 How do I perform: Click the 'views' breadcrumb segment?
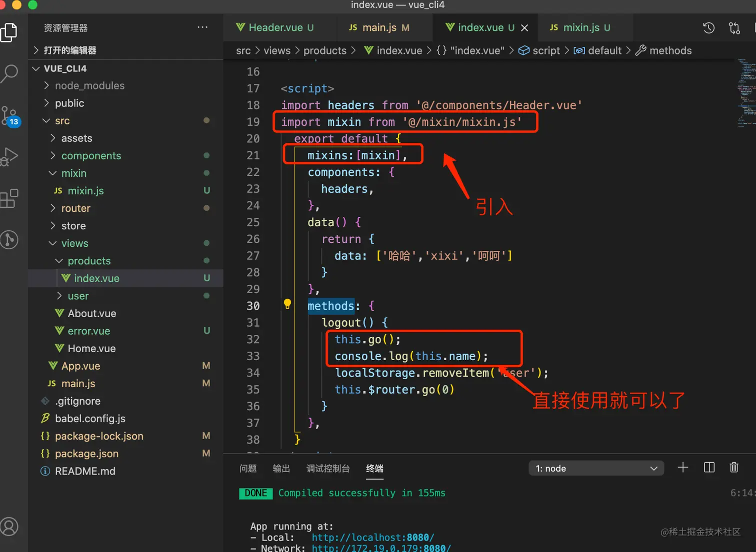277,50
